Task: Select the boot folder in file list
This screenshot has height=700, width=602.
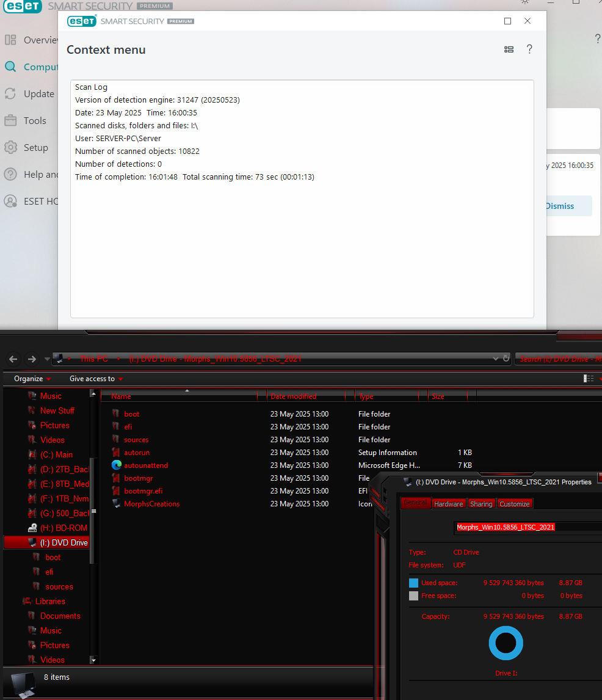Action: 132,414
